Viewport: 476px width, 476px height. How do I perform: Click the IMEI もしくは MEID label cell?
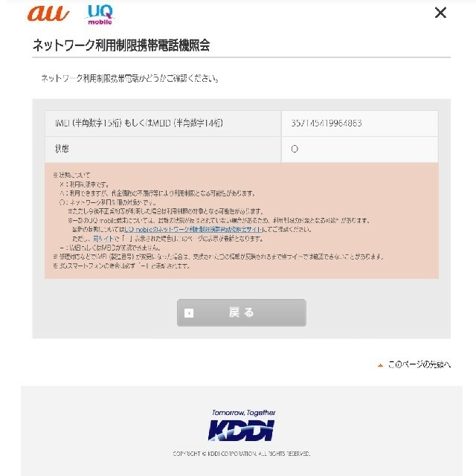point(163,123)
